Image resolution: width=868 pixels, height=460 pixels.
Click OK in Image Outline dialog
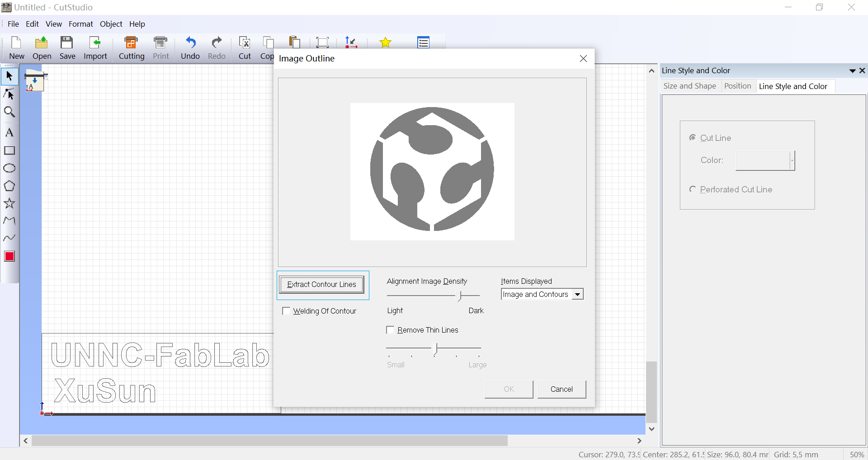coord(509,389)
